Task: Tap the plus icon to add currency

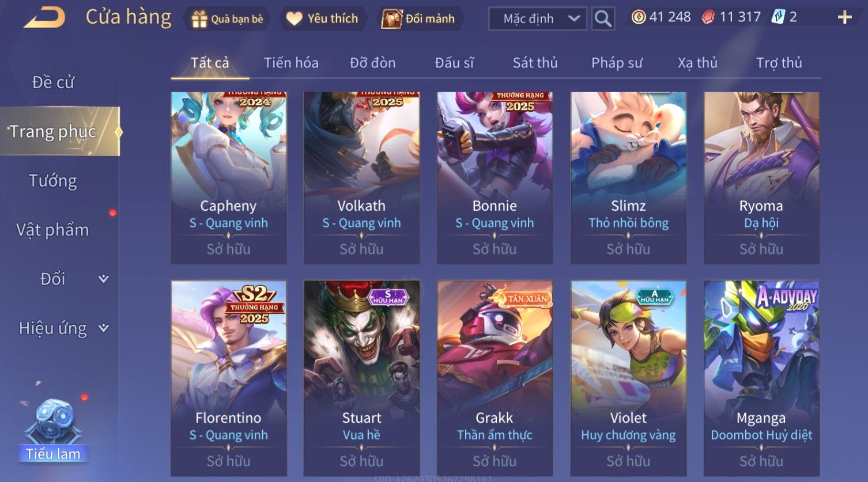Action: tap(844, 18)
